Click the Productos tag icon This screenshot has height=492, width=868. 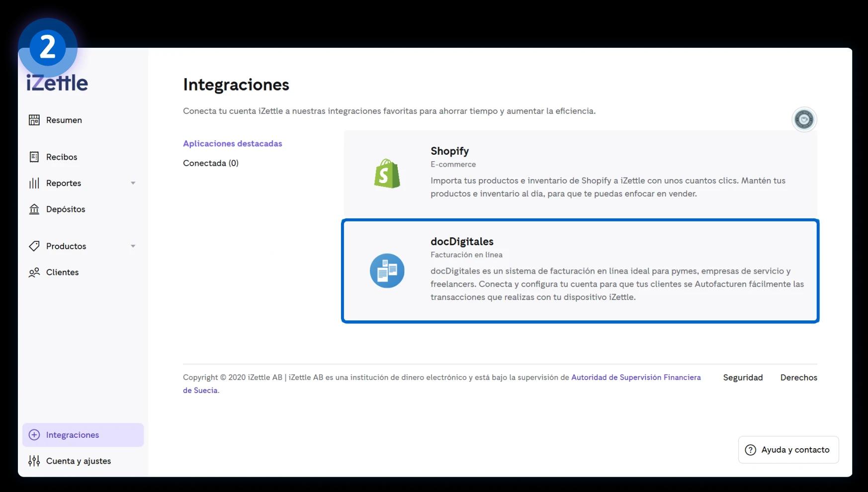[34, 246]
